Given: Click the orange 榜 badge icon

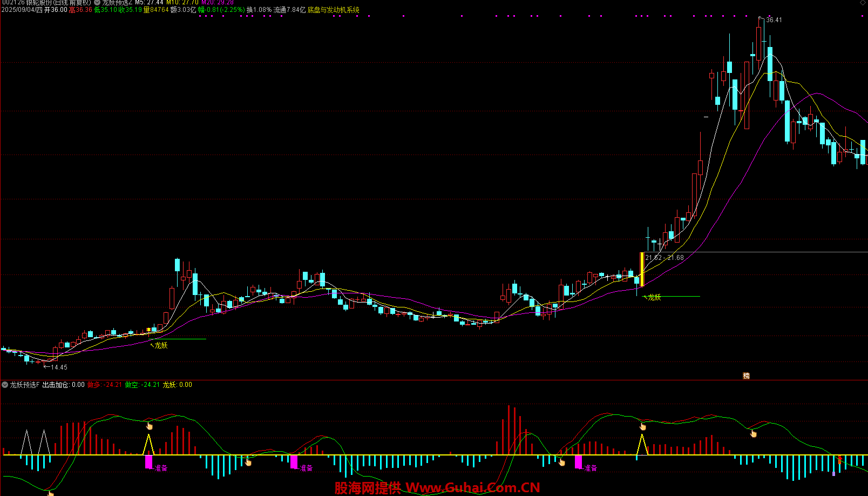Looking at the screenshot, I should click(746, 376).
